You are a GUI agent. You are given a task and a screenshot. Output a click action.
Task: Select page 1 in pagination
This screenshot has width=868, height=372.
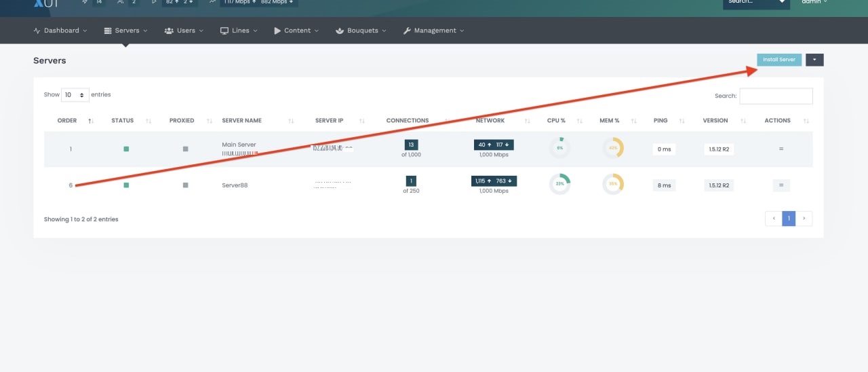pos(789,219)
